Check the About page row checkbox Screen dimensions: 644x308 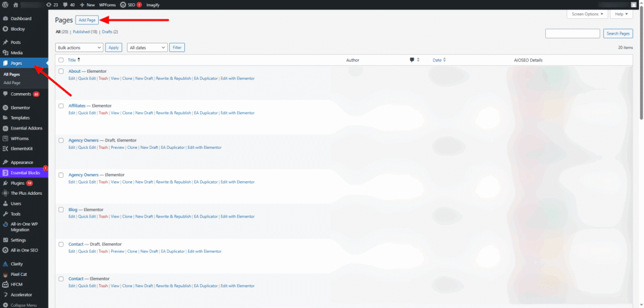(x=61, y=71)
